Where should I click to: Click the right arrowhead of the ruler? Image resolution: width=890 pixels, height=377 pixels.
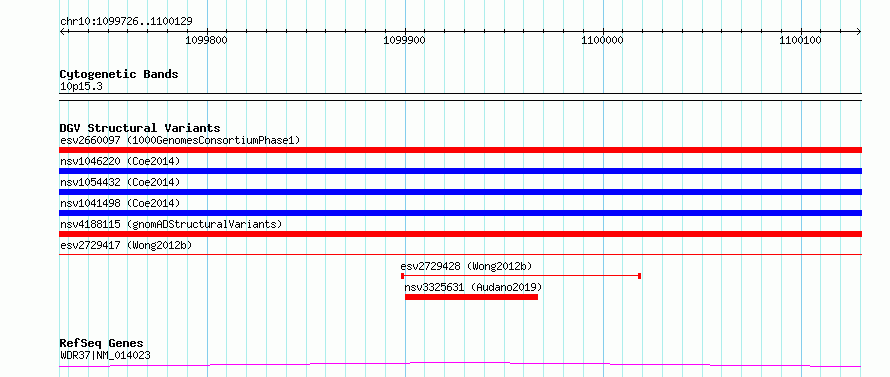tap(859, 31)
